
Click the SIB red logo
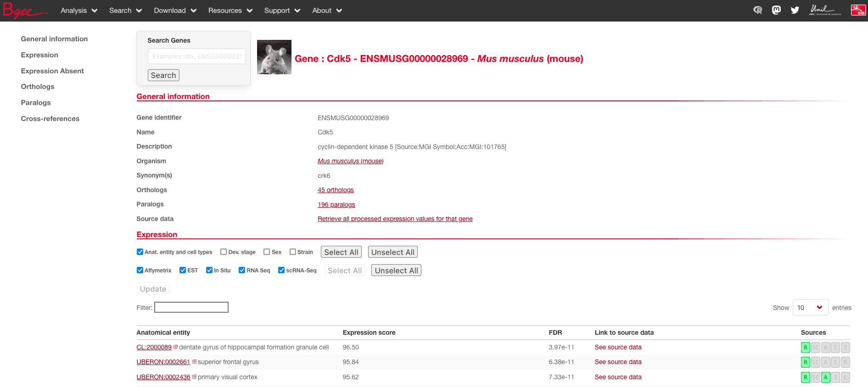(x=858, y=10)
